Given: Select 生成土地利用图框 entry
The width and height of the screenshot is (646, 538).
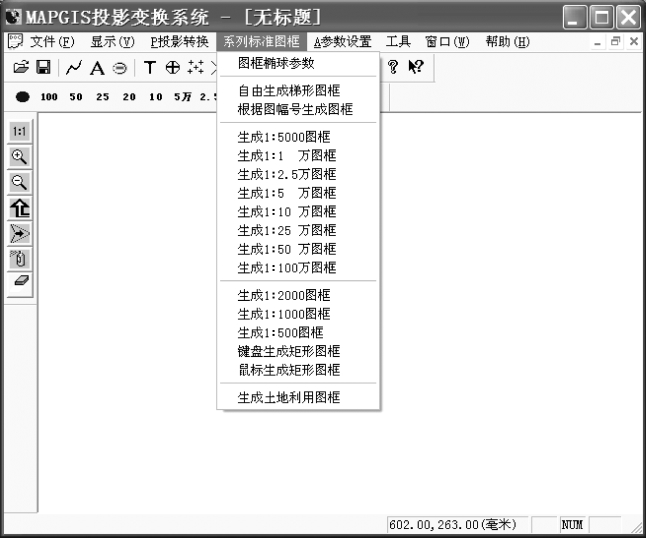Looking at the screenshot, I should click(298, 398).
